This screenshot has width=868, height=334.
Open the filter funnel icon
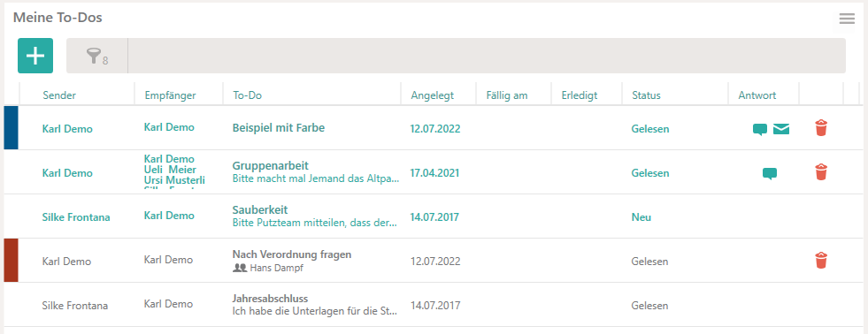95,56
